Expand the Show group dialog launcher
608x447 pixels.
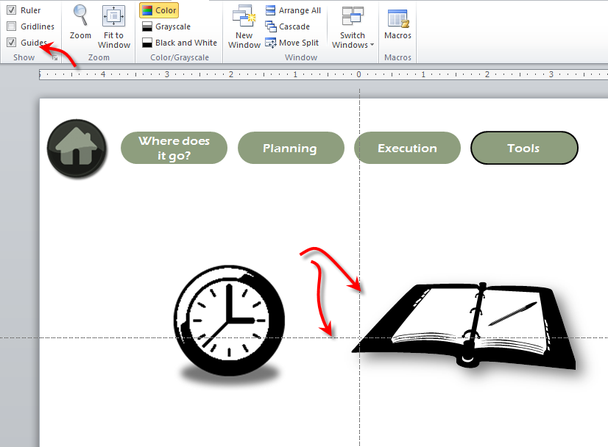click(56, 59)
